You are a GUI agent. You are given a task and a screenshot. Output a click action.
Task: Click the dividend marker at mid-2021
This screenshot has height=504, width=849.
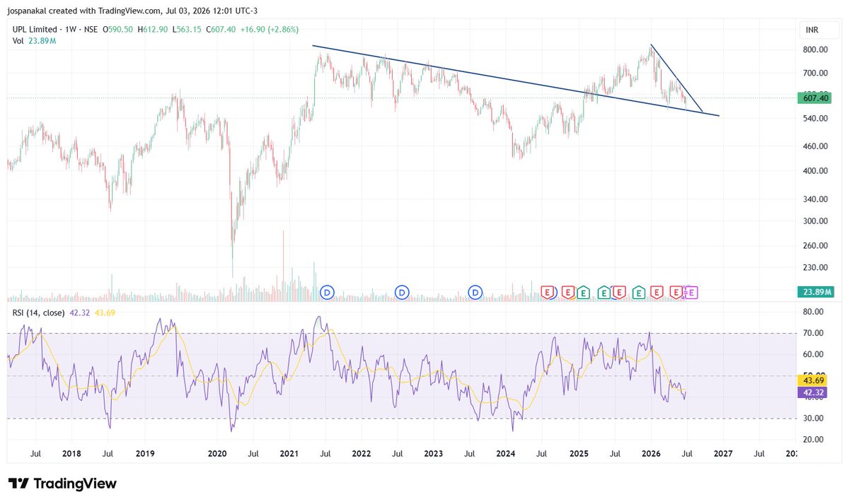[x=327, y=291]
